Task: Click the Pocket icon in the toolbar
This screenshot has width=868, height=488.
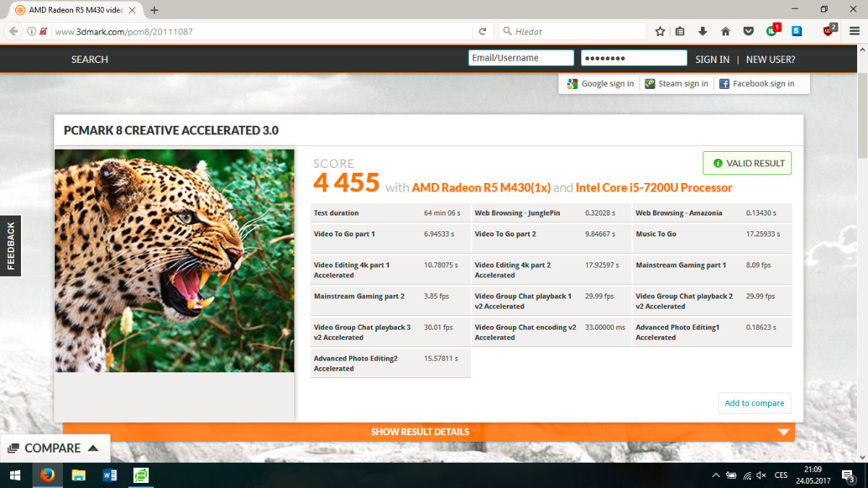Action: (x=749, y=31)
